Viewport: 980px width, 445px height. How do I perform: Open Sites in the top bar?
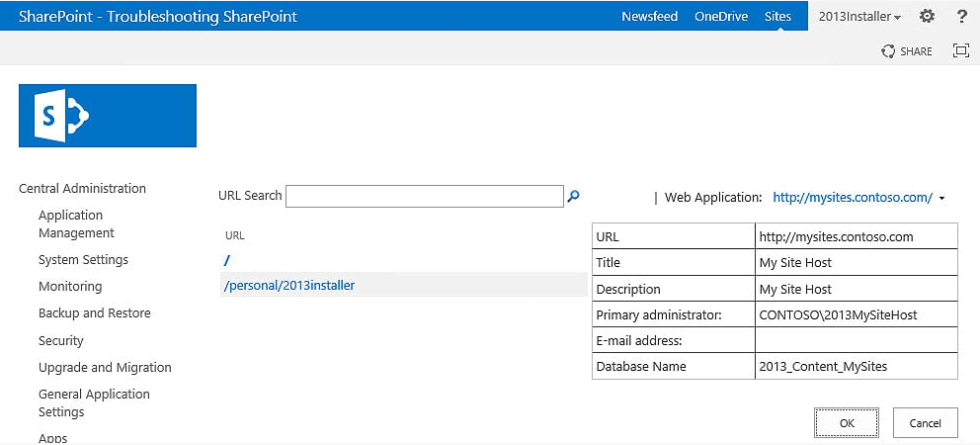(777, 16)
